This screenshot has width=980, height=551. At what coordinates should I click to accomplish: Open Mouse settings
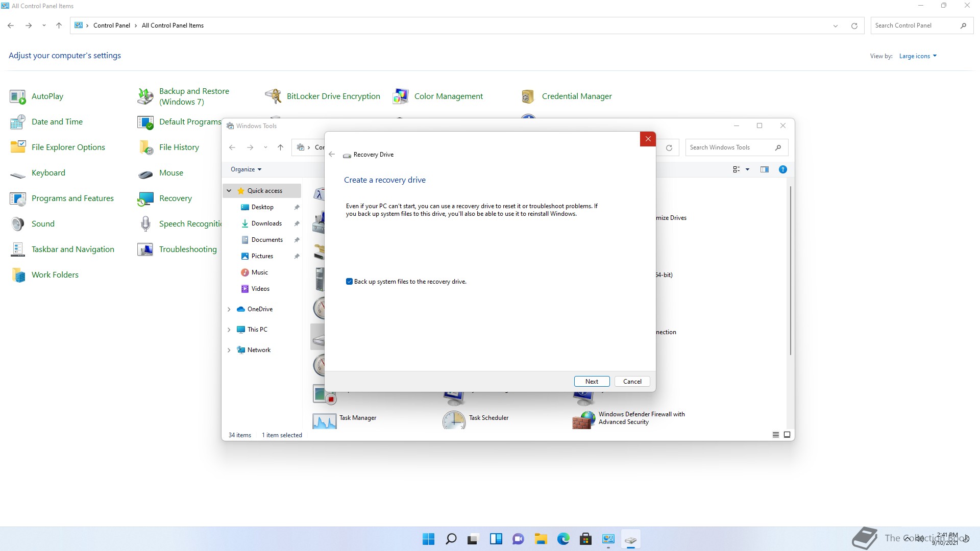coord(160,172)
